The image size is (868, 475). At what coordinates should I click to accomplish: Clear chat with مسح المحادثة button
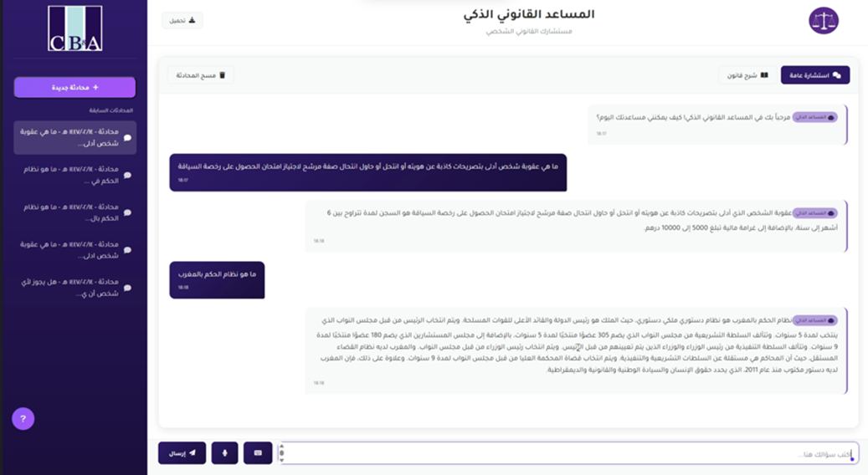coord(200,75)
